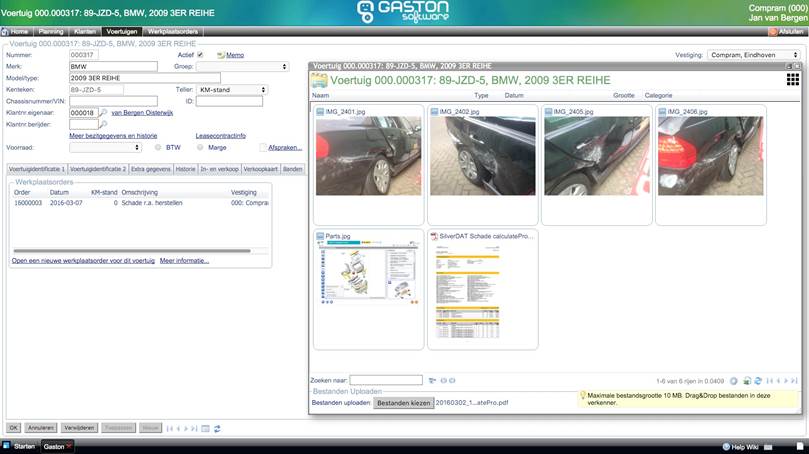Click the Help Wiki icon in taskbar
The image size is (809, 454).
pos(726,446)
